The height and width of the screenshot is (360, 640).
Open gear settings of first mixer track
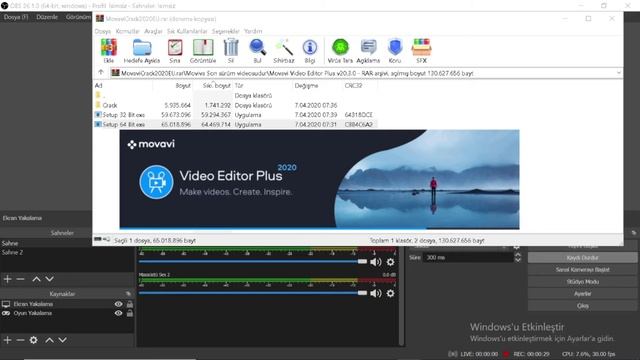[x=391, y=262]
